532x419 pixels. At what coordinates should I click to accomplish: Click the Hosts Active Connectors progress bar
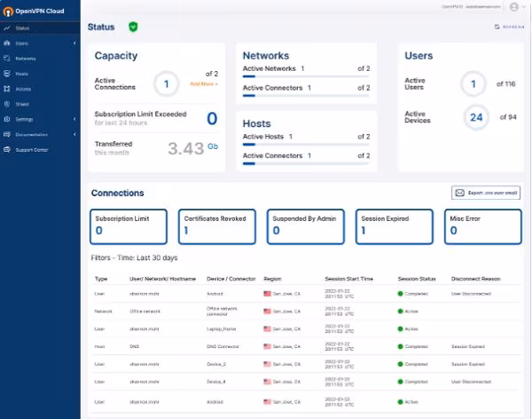(x=306, y=164)
